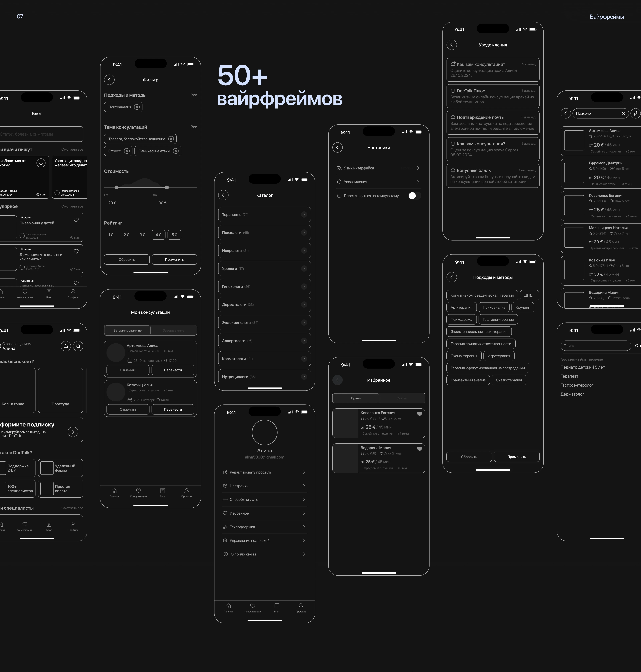Image resolution: width=641 pixels, height=672 pixels.
Task: Switch to Статьи tab in Избранное
Action: pos(401,398)
